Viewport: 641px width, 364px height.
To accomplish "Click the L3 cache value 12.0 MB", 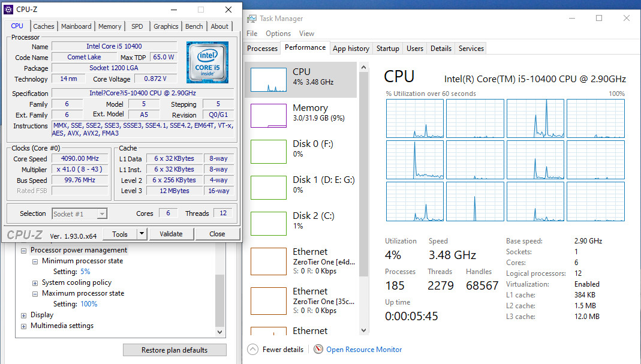I will [587, 317].
